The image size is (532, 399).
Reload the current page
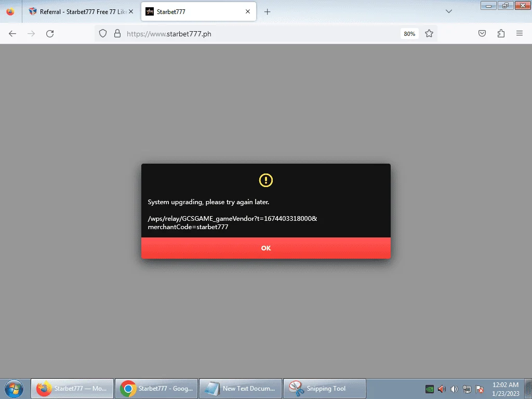coord(50,34)
